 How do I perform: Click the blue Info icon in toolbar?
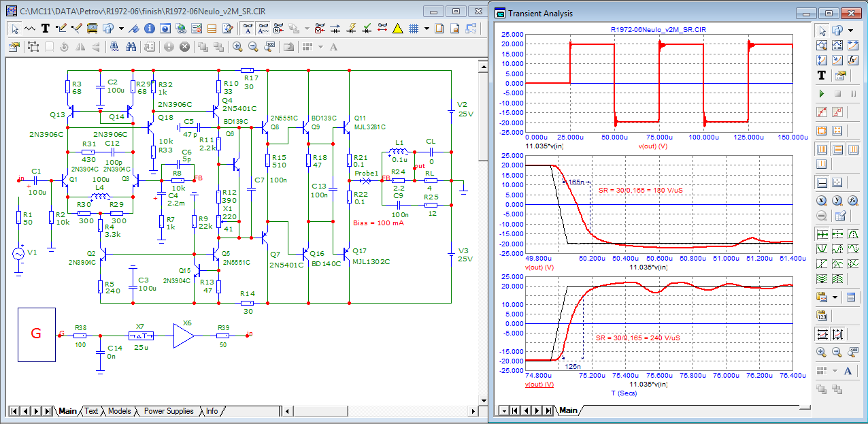[148, 29]
